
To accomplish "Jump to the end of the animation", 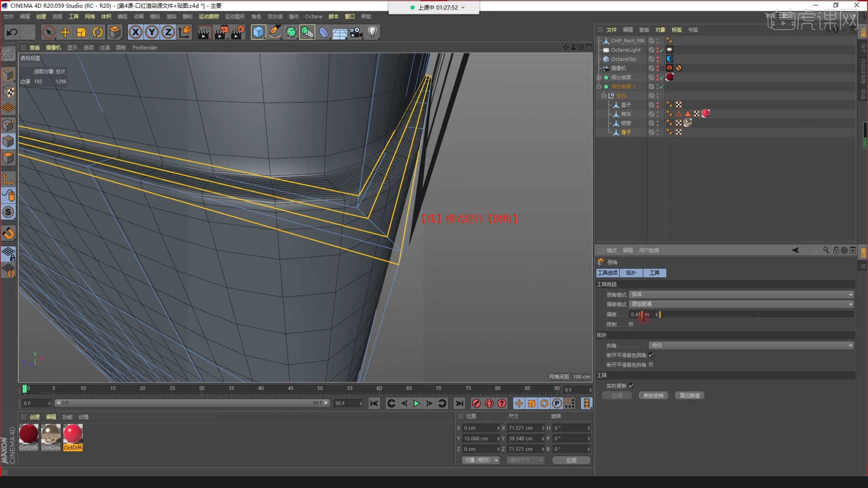I will pos(459,404).
